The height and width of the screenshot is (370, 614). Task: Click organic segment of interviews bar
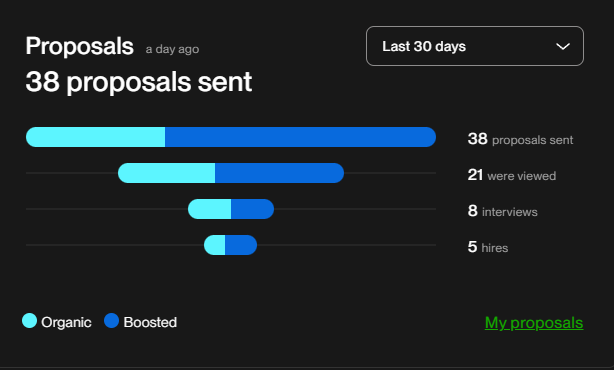tap(209, 209)
